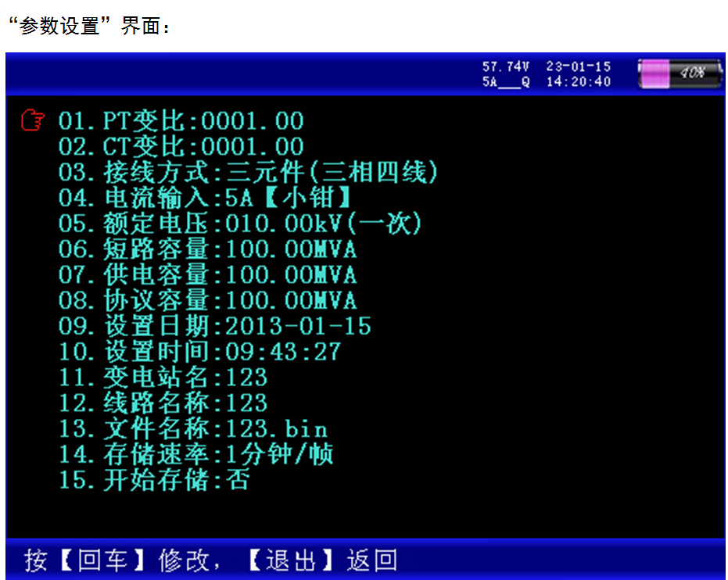
Task: Edit the 11 变电站名 station name
Action: 163,378
